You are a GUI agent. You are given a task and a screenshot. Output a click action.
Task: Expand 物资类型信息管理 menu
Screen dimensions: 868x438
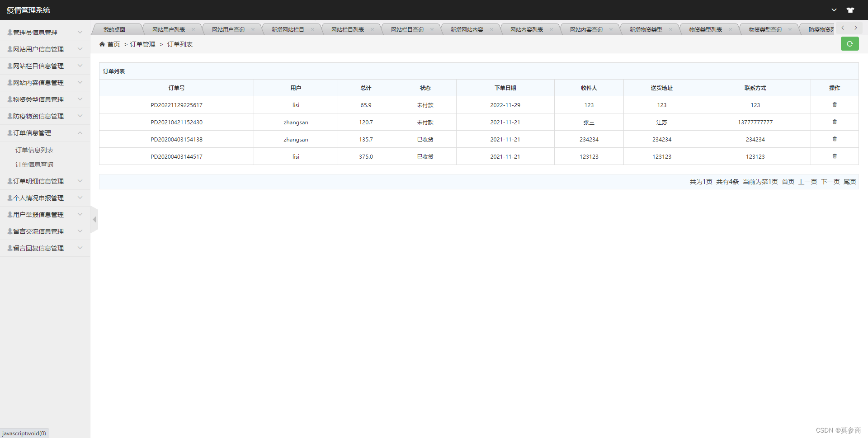point(45,99)
